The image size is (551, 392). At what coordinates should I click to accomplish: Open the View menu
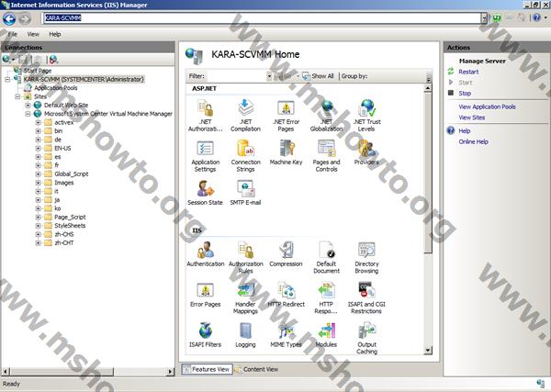(33, 34)
